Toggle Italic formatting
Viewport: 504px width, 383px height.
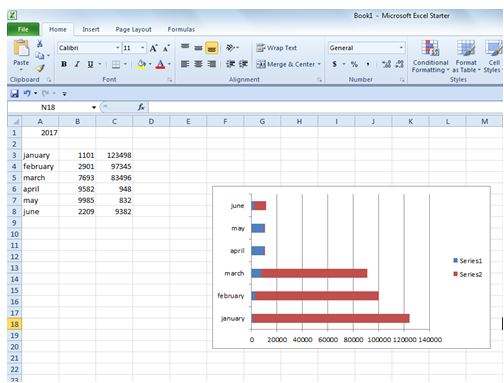click(x=77, y=64)
